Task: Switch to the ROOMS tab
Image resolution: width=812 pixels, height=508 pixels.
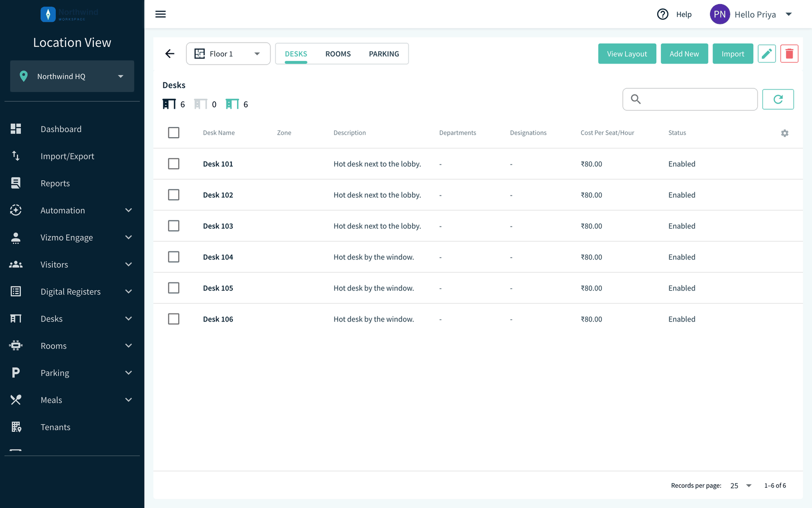Action: [x=338, y=54]
